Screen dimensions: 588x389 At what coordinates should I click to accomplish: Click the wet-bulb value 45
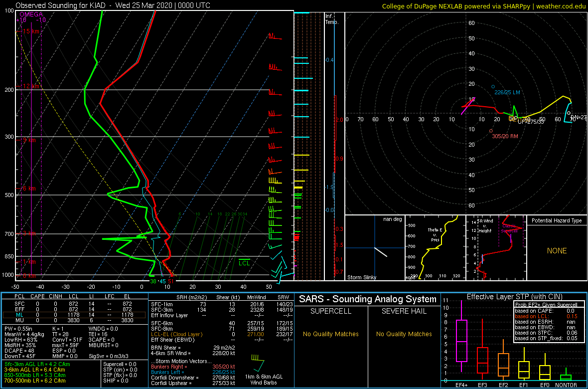pos(162,281)
